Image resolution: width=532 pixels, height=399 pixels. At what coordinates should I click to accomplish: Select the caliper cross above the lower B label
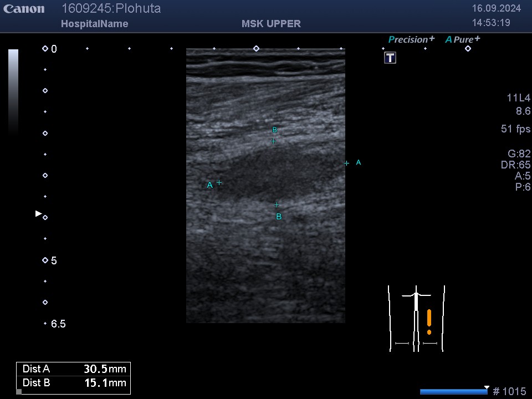pyautogui.click(x=277, y=205)
